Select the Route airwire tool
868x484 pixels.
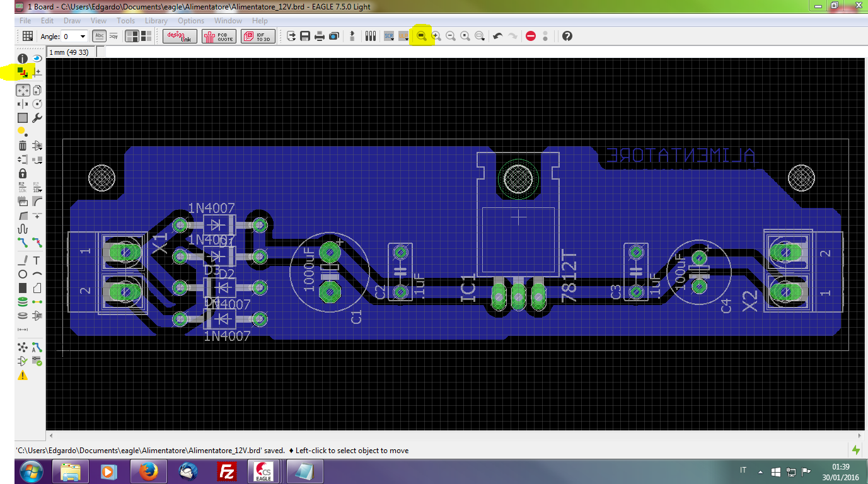coord(23,243)
